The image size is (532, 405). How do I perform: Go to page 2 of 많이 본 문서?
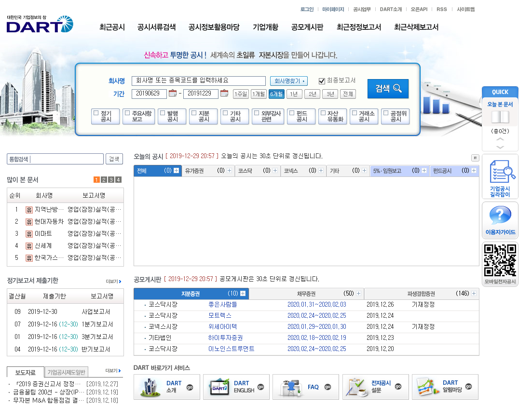tap(104, 180)
